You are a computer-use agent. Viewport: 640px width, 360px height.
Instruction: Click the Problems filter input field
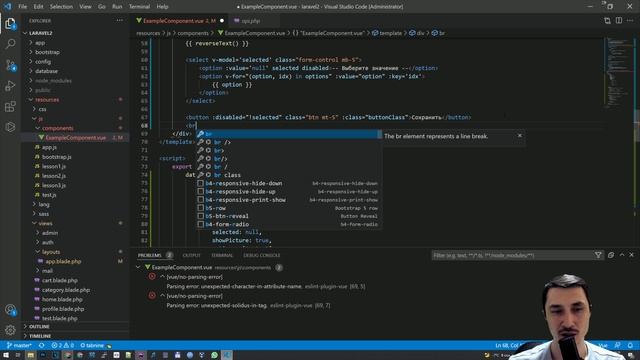[512, 255]
